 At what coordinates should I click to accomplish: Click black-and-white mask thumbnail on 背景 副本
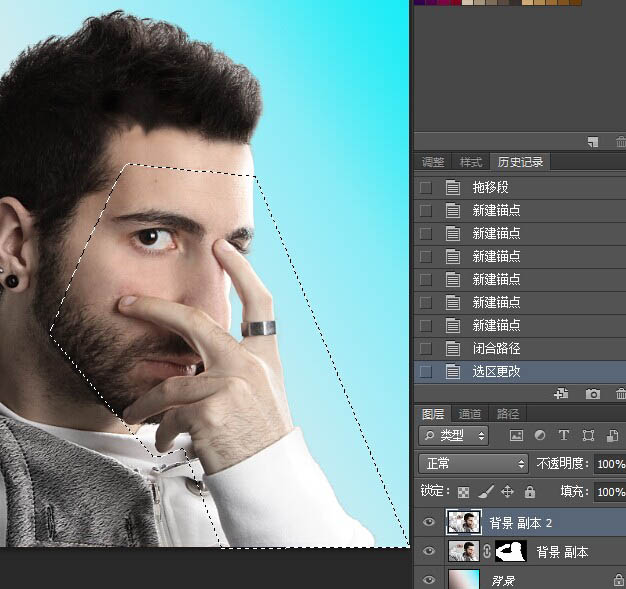[511, 551]
